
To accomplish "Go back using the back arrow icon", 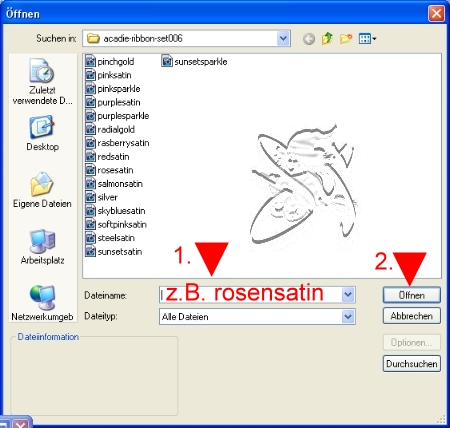I will 309,39.
